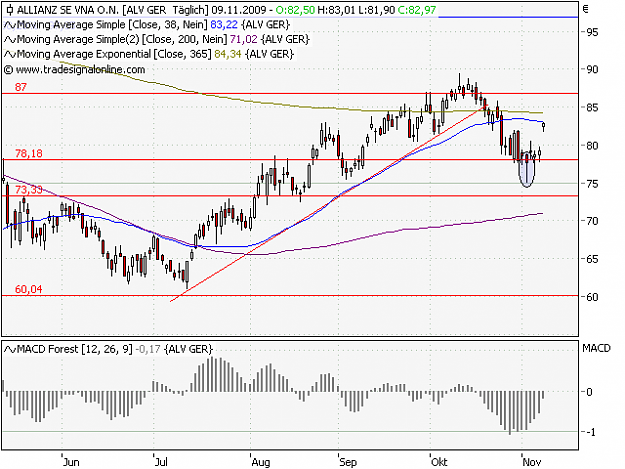The height and width of the screenshot is (469, 625).
Task: Click the red 73,33 level label
Action: [29, 190]
